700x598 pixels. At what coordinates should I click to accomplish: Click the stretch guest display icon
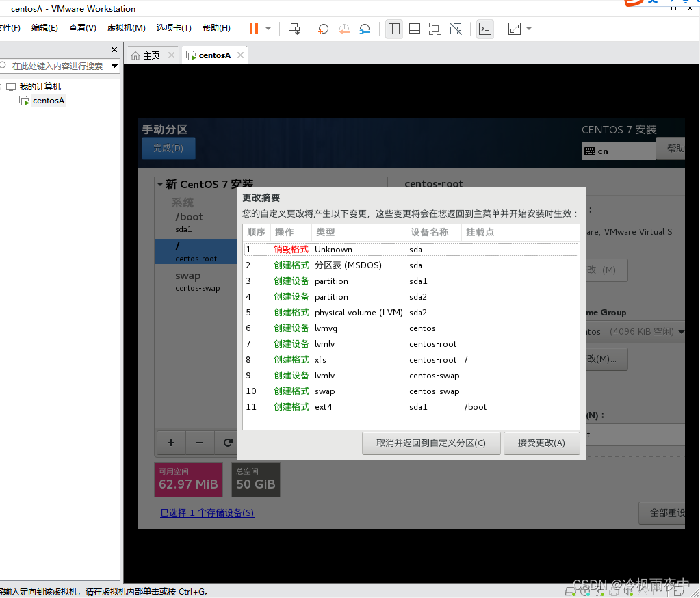coord(515,29)
